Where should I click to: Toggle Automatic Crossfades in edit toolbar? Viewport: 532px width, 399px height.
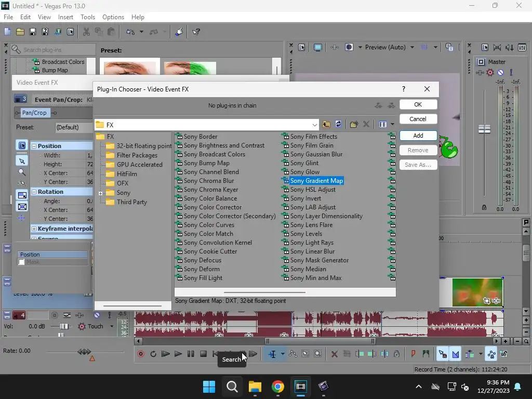coord(456,354)
